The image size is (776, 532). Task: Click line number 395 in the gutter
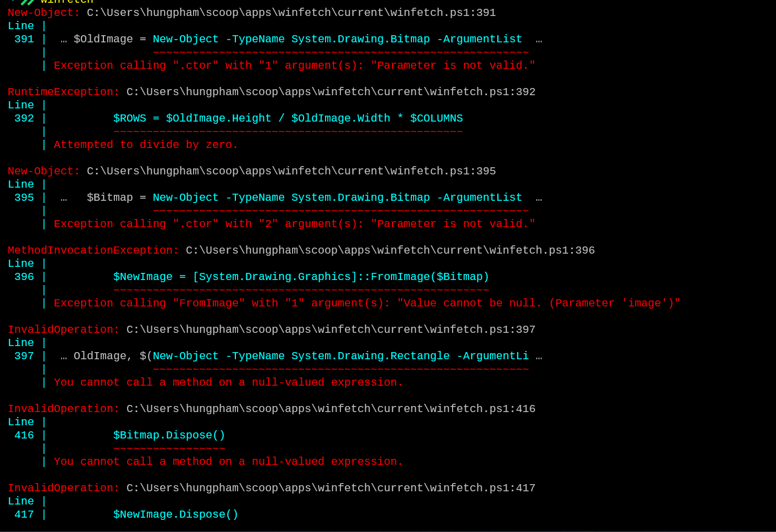(24, 198)
